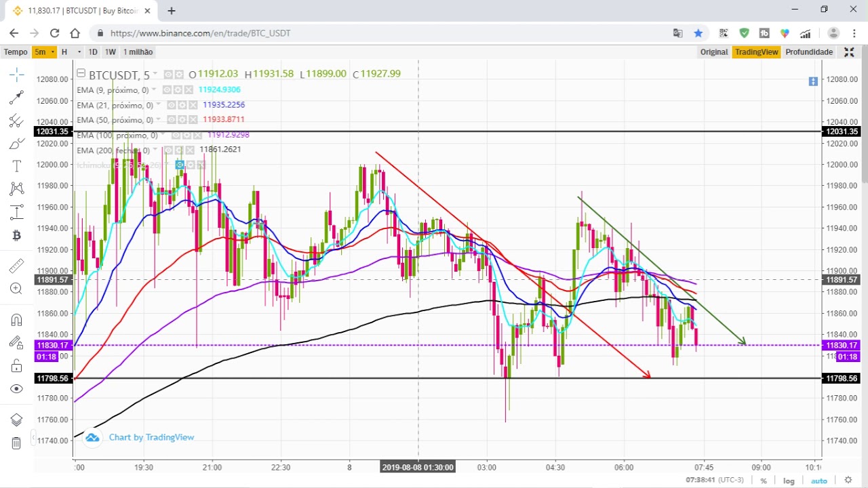Activate the zoom in tool
Image resolution: width=868 pixels, height=488 pixels.
coord(17,289)
